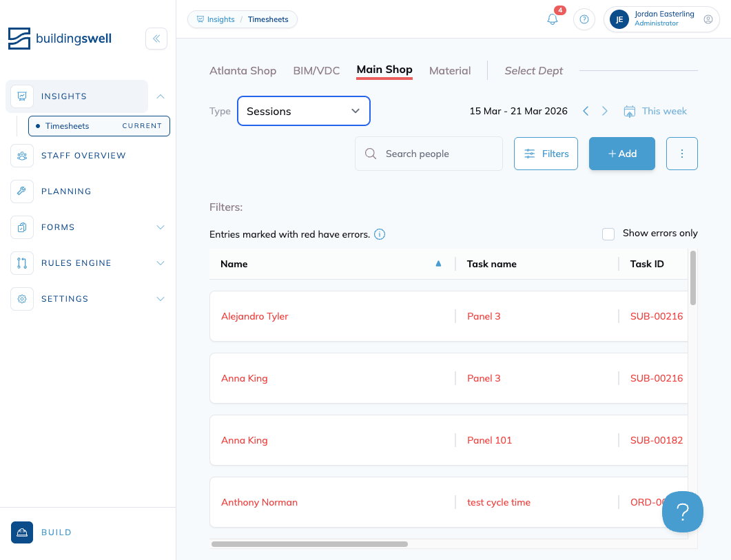Click the horizontal table scrollbar
731x560 pixels.
309,544
